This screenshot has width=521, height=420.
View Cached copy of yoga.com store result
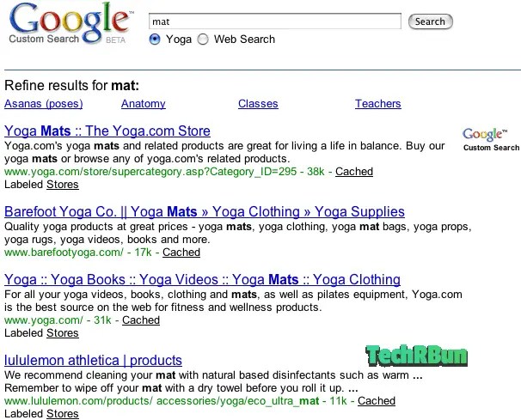click(x=354, y=172)
